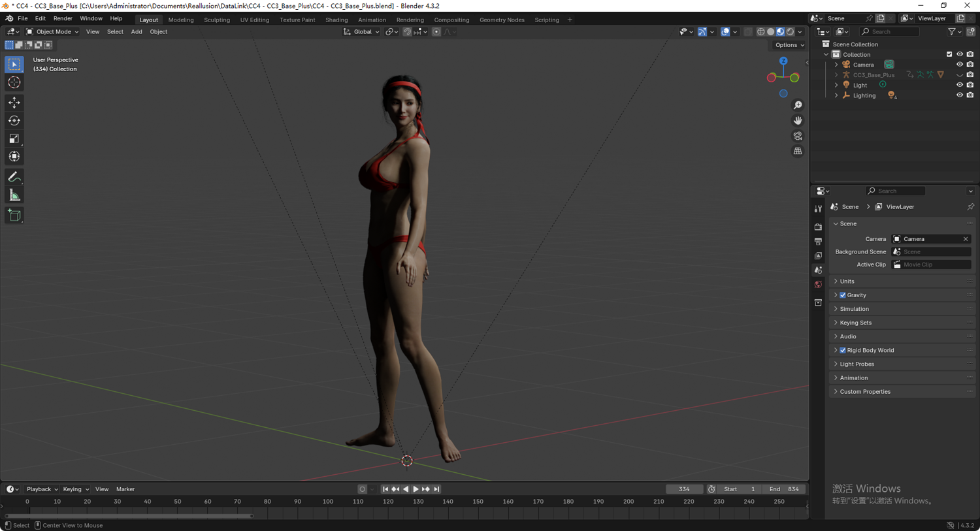The width and height of the screenshot is (980, 531).
Task: Click the timeline horizontal scrollbar
Action: pyautogui.click(x=129, y=516)
